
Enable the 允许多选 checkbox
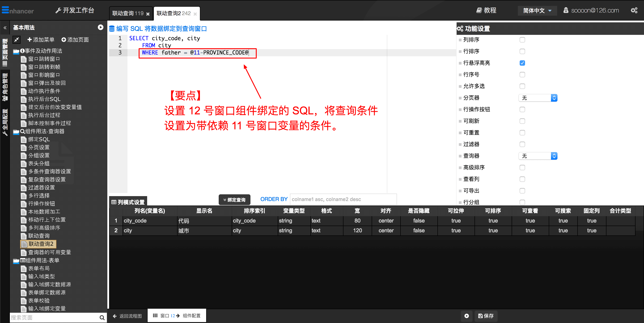(522, 86)
